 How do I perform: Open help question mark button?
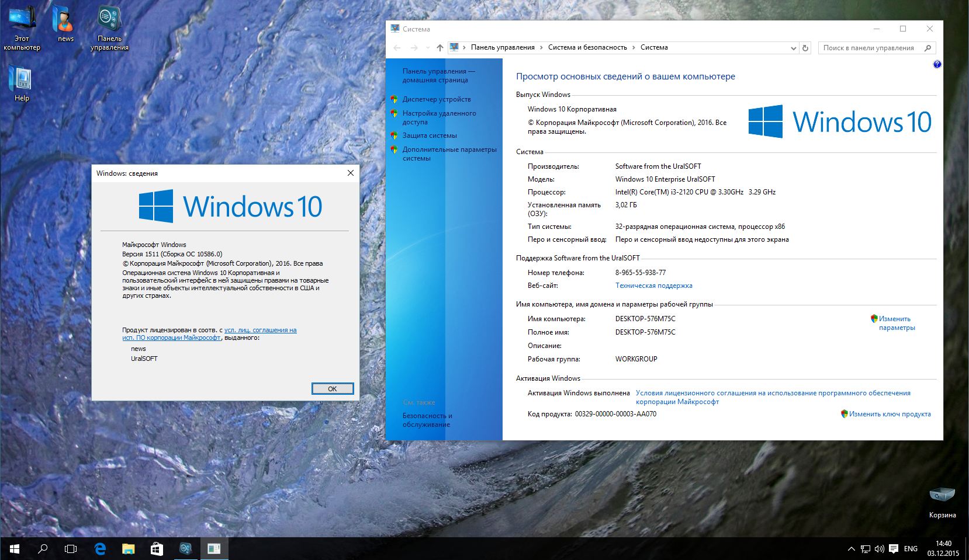[x=937, y=64]
